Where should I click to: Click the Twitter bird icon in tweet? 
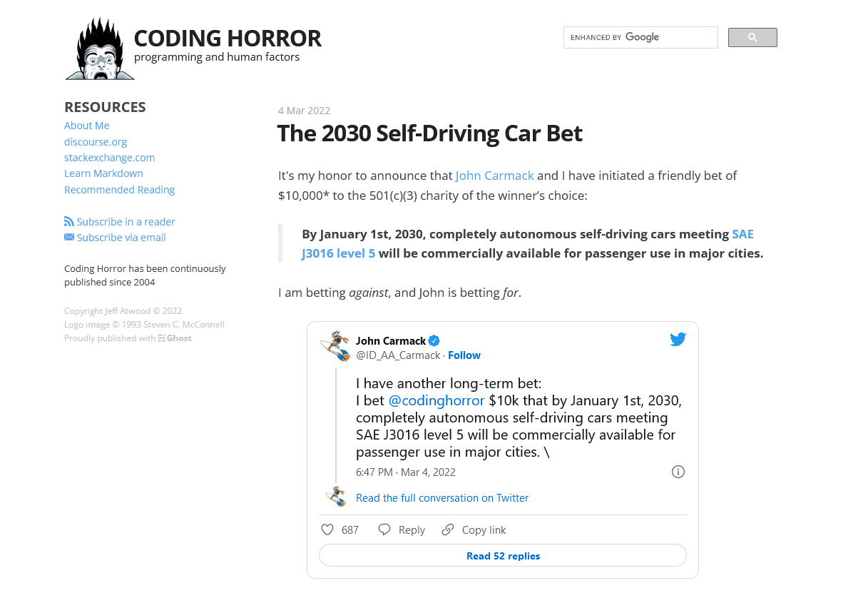(x=678, y=340)
